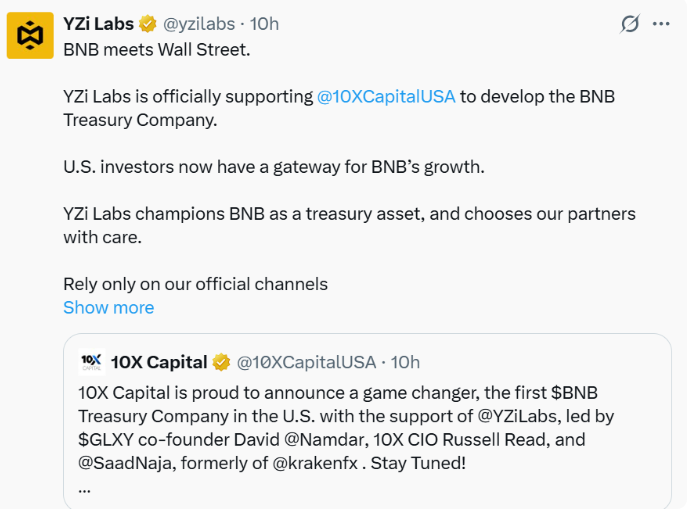Expand the post with Show more
Viewport: 696px width, 513px height.
[109, 308]
